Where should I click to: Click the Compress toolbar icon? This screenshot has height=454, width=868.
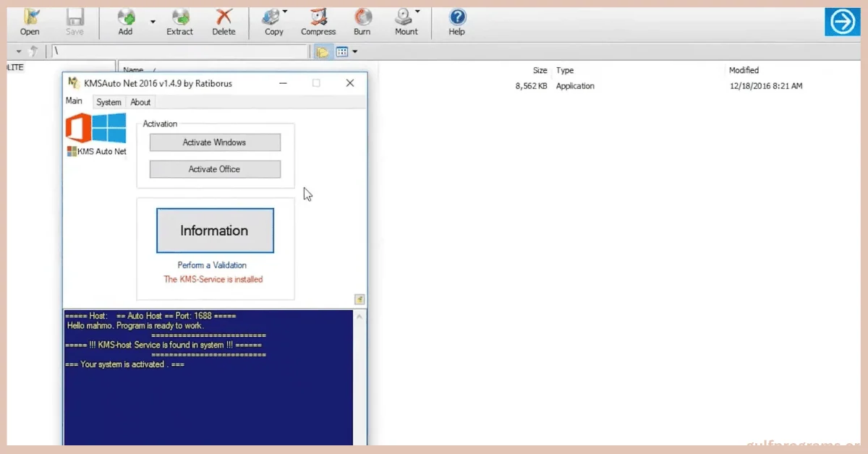click(318, 20)
